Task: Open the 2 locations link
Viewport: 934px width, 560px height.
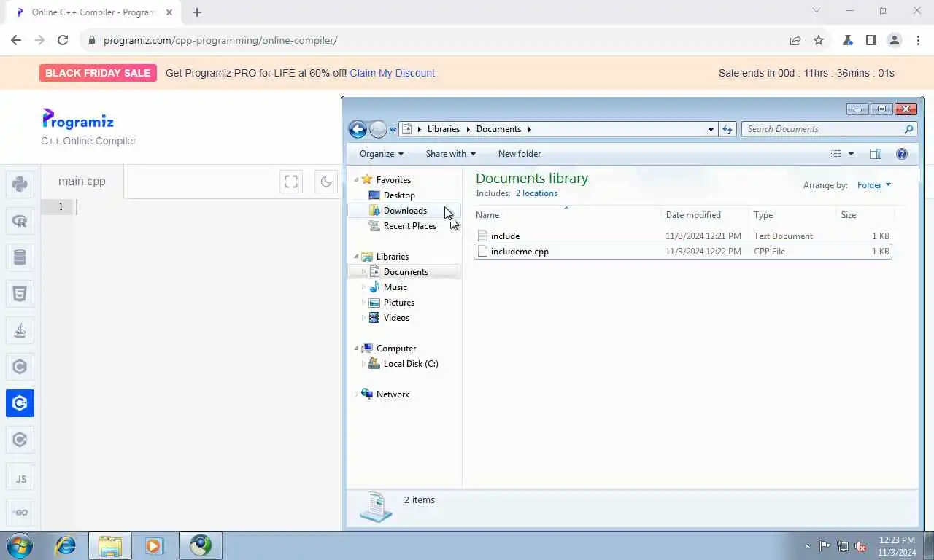Action: click(x=536, y=193)
